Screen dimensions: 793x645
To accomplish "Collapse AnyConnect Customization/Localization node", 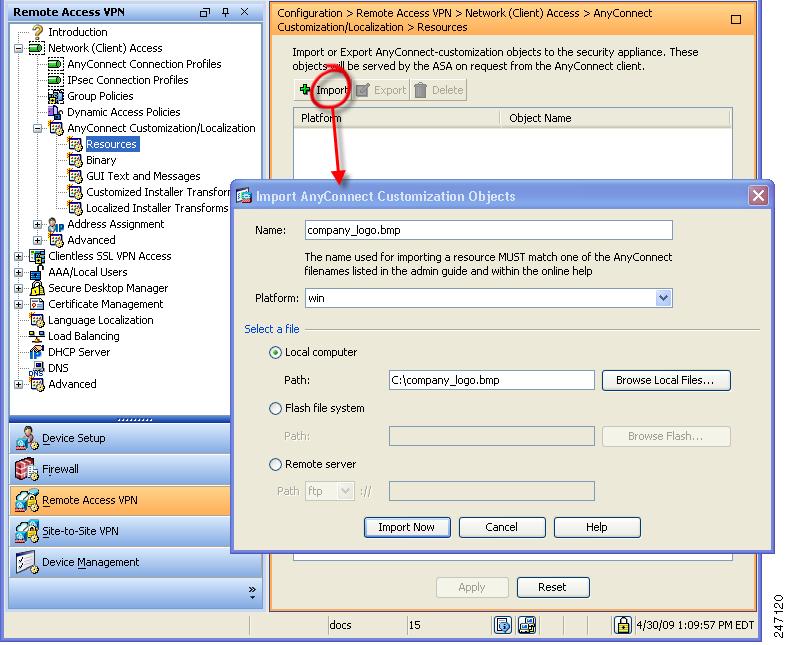I will click(38, 128).
